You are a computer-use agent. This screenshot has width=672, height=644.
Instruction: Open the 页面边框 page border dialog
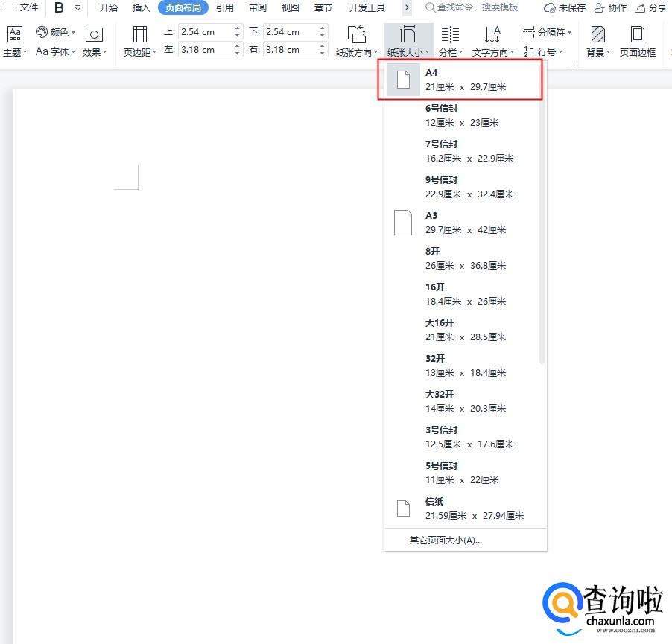638,42
